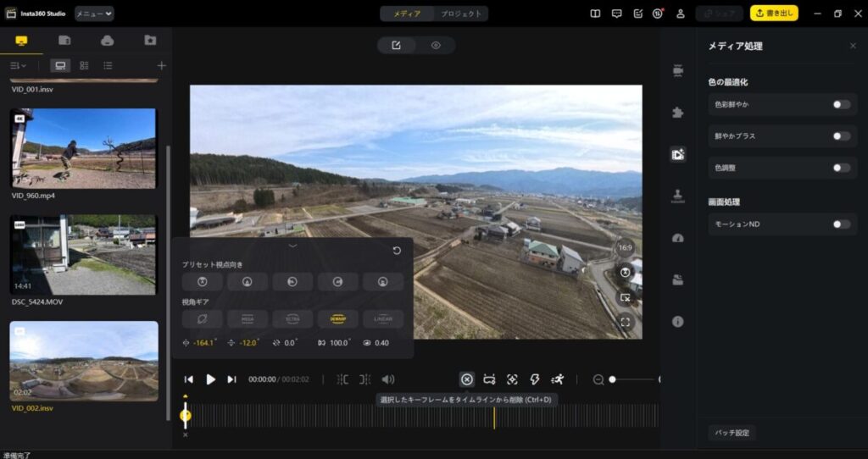
Task: Switch to the プロジェクト tab
Action: [462, 14]
